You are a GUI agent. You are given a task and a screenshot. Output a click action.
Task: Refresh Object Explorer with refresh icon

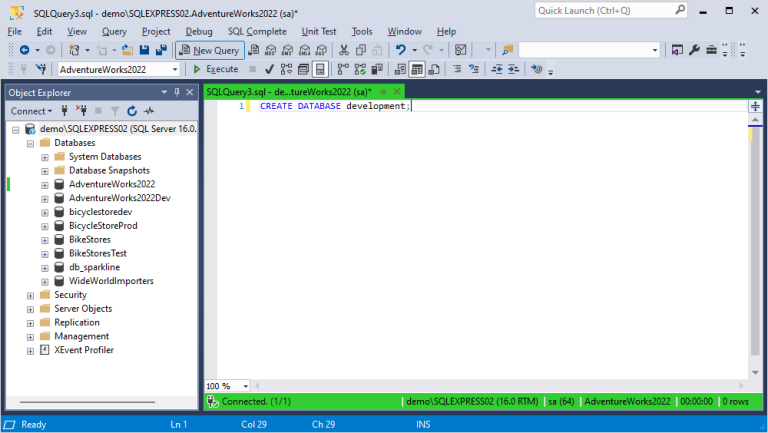click(x=132, y=111)
